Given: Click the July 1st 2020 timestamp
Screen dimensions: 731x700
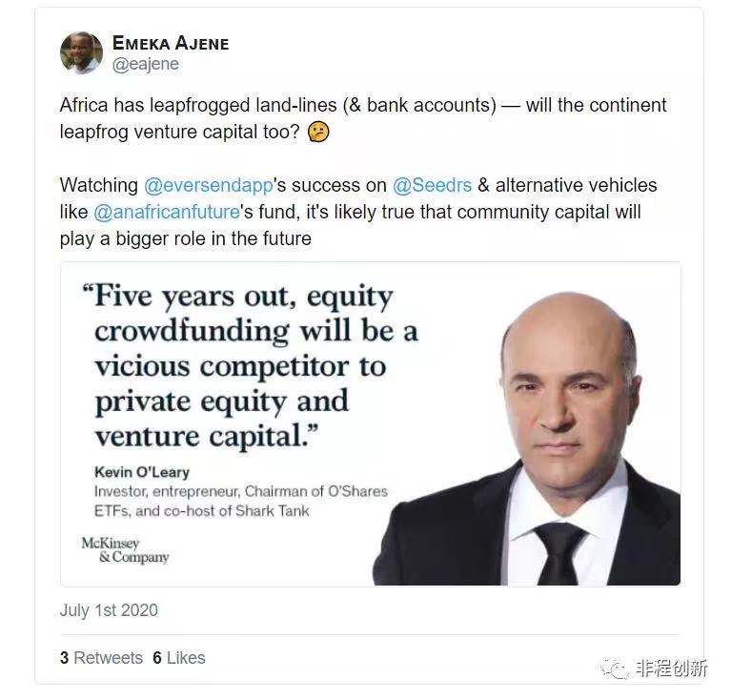Looking at the screenshot, I should point(109,610).
